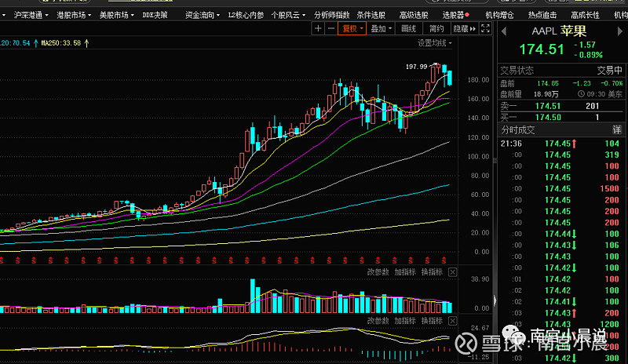The width and height of the screenshot is (628, 364).
Task: Toggle 画线 drawing tools
Action: click(408, 28)
